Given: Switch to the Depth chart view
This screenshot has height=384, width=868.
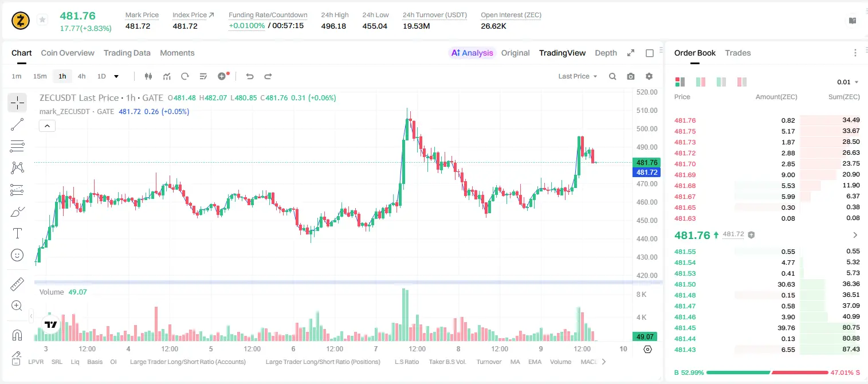Looking at the screenshot, I should 606,53.
